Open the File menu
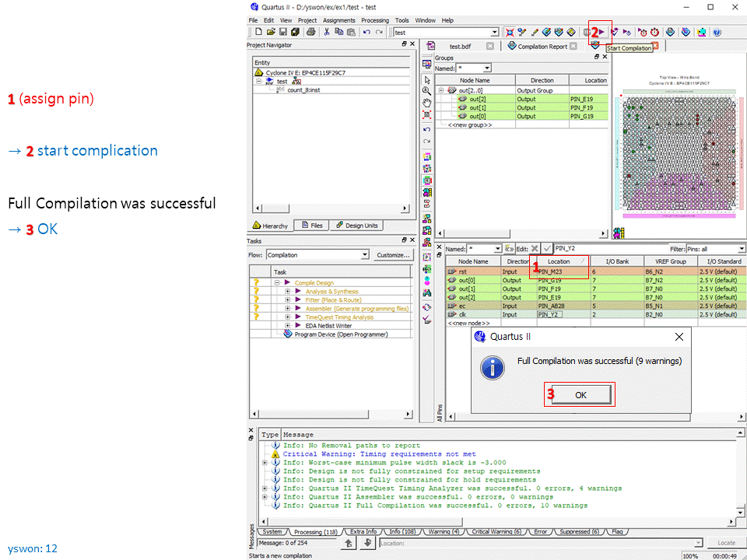The image size is (747, 560). tap(253, 20)
